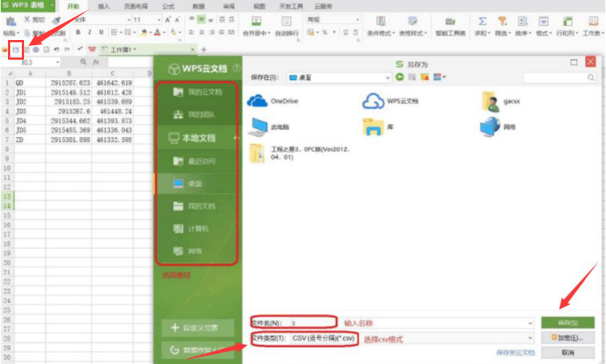The height and width of the screenshot is (364, 606).
Task: Click the green 保存(S) Save button
Action: coord(567,323)
